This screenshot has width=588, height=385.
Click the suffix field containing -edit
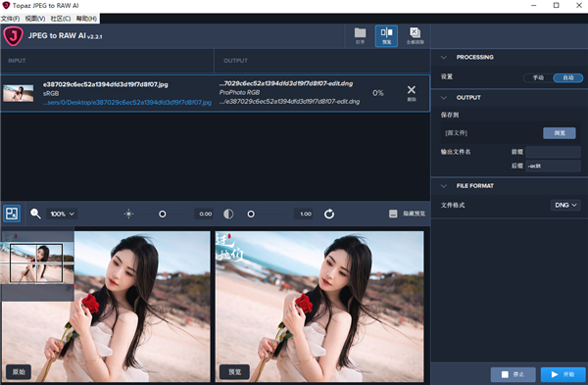pos(553,166)
